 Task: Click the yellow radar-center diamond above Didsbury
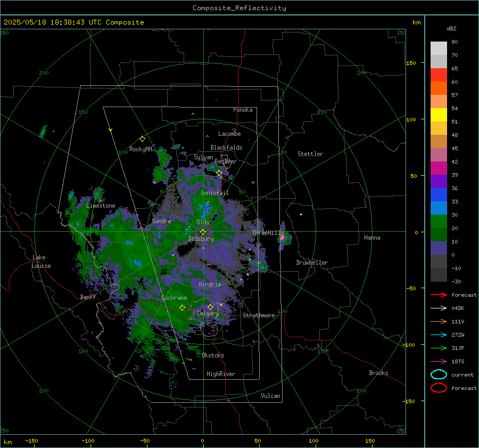203,232
